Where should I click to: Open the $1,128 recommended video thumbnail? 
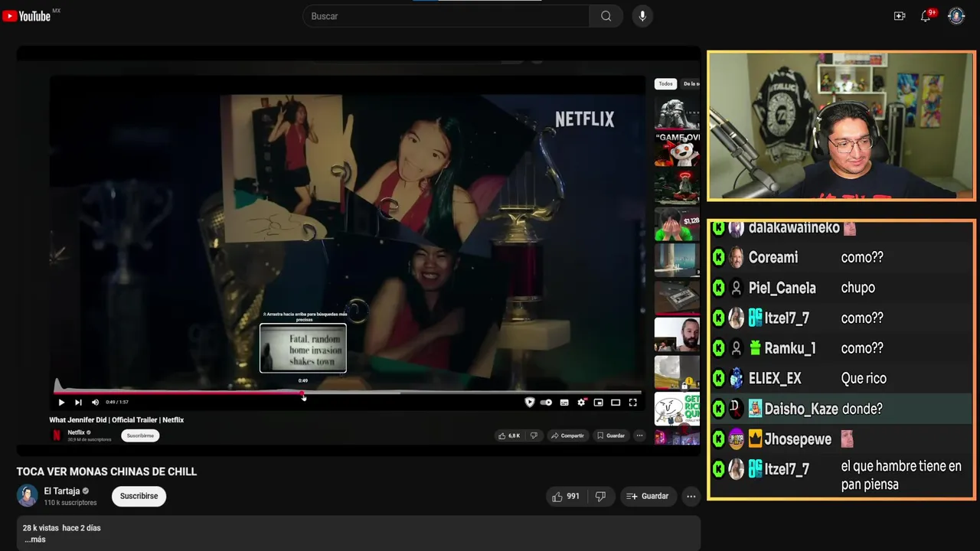click(x=677, y=224)
